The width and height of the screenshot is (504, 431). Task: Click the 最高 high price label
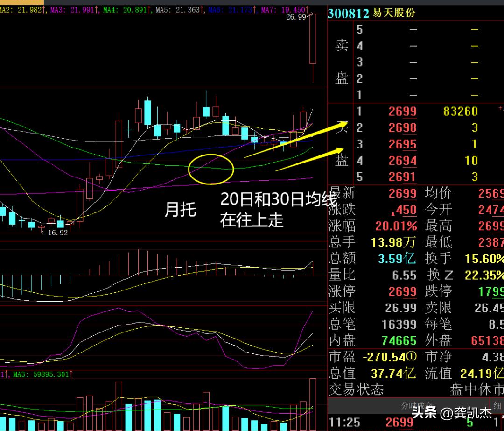point(438,226)
